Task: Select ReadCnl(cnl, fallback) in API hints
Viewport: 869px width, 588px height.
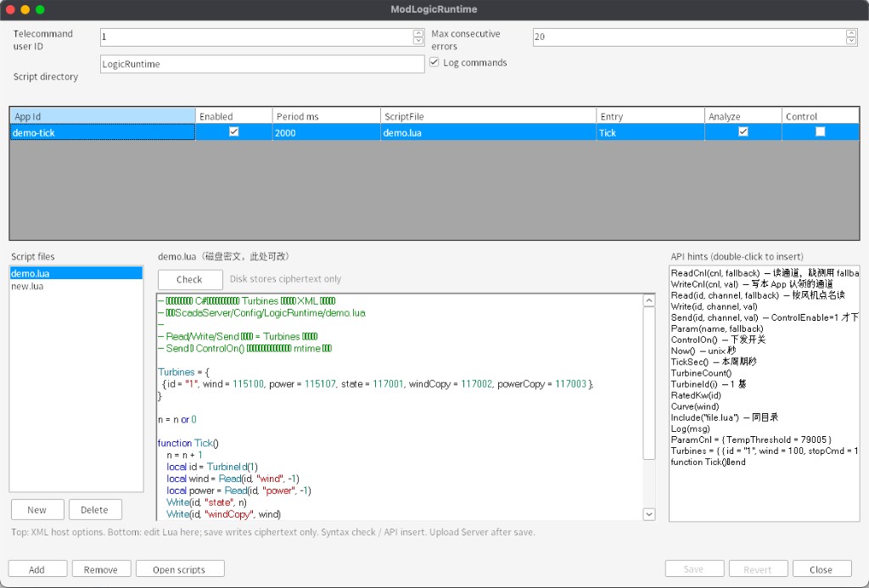Action: pos(765,273)
